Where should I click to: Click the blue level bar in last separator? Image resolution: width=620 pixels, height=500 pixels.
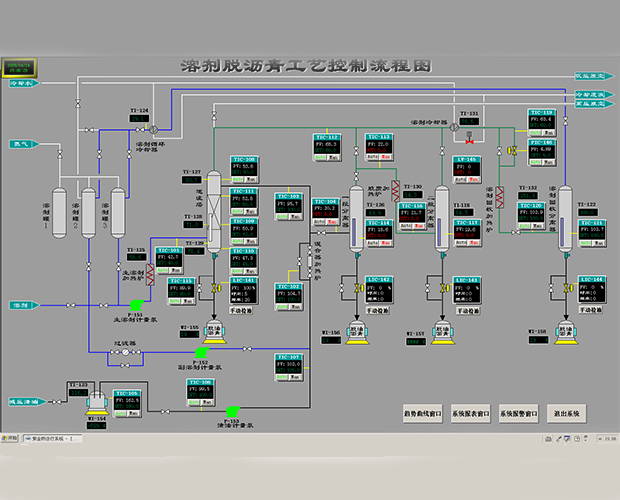[x=562, y=232]
